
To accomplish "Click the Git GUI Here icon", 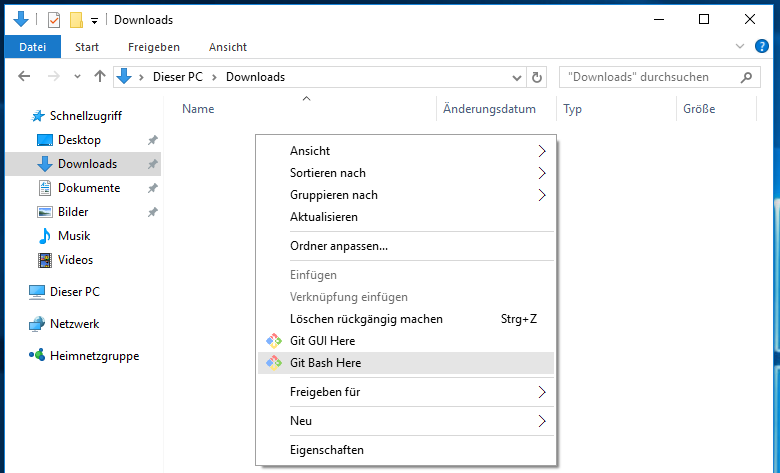I will click(x=274, y=341).
